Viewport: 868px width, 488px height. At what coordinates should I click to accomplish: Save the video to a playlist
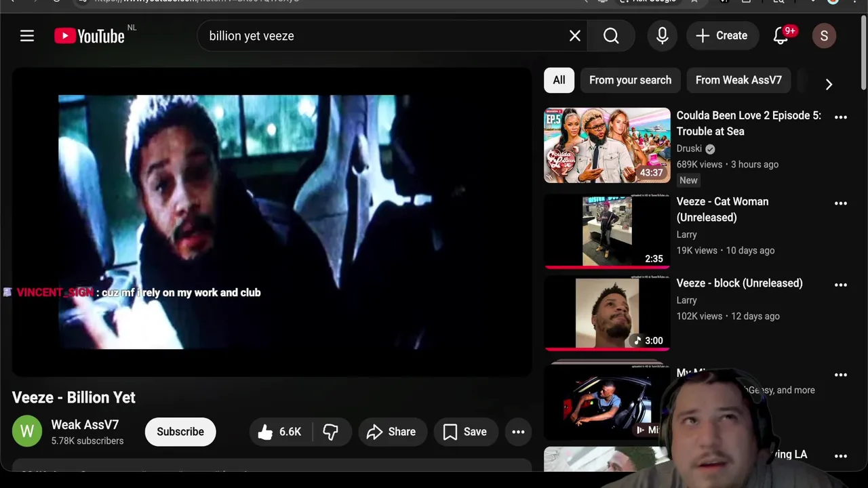[x=465, y=432]
